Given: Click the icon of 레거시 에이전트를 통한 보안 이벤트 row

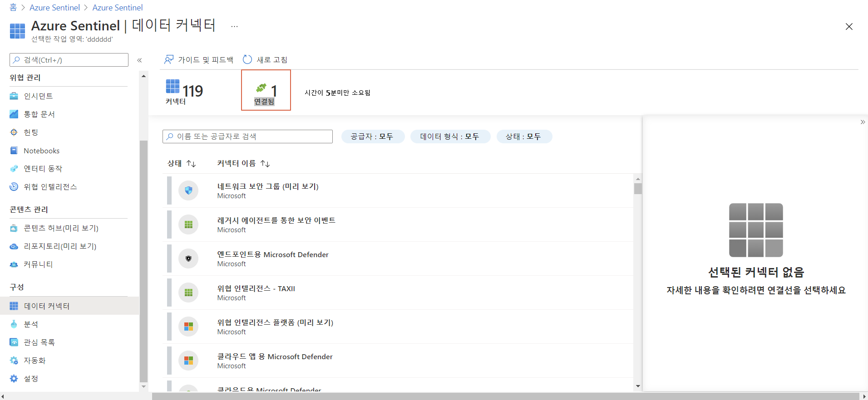Looking at the screenshot, I should (x=188, y=224).
